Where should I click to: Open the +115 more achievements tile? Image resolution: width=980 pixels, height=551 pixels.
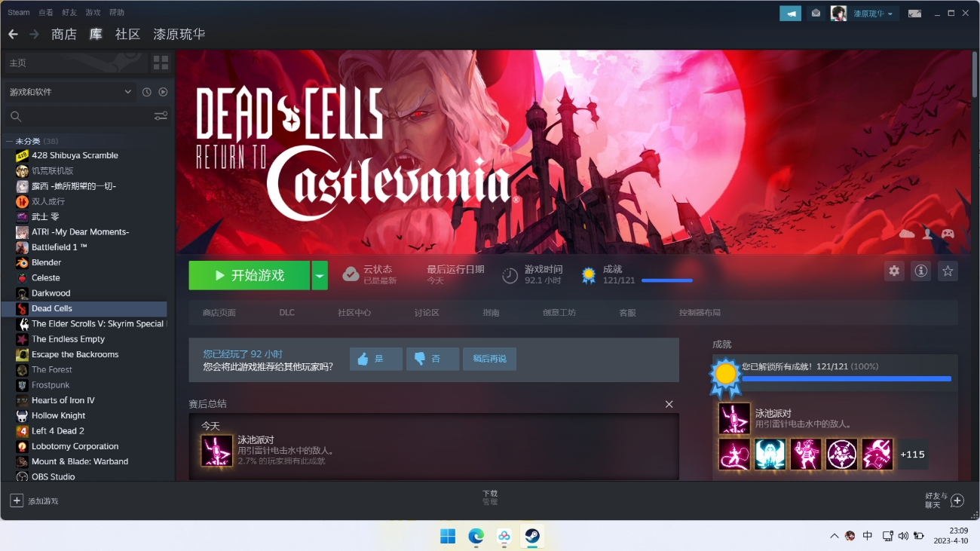pos(913,455)
